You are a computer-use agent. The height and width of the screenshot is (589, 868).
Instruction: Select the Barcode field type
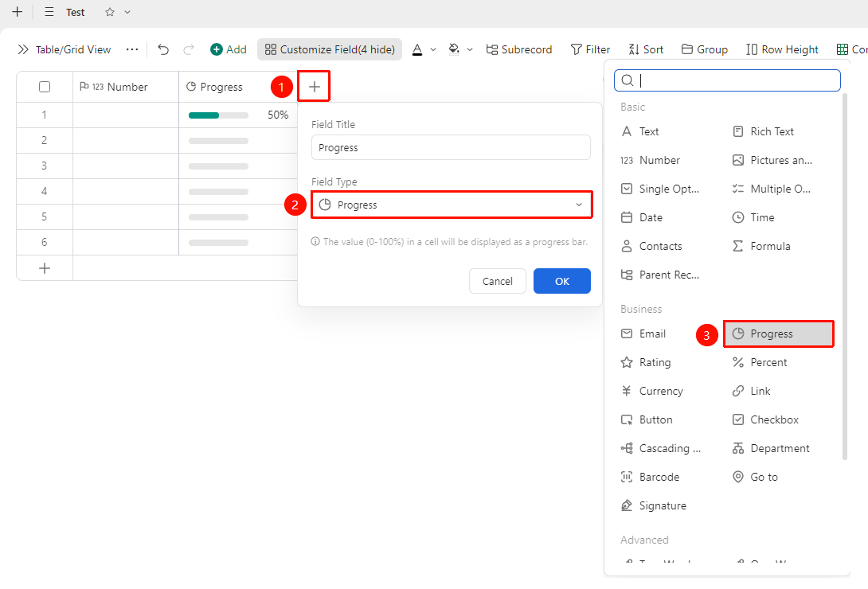click(650, 477)
